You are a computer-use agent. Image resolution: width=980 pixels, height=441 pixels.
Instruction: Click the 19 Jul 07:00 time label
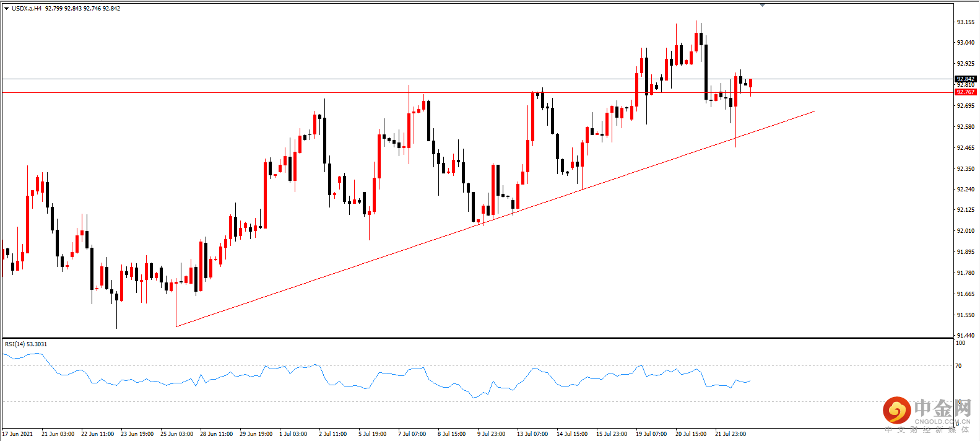(651, 434)
